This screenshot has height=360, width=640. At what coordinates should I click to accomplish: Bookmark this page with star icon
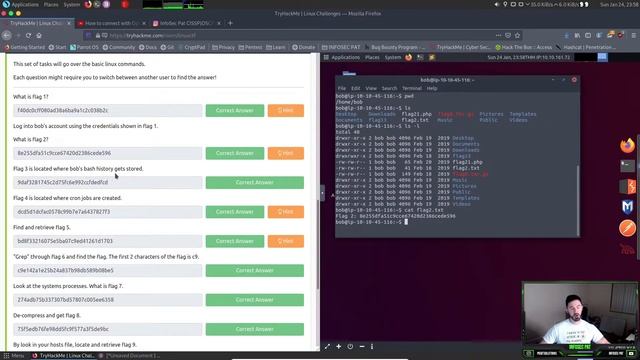(x=517, y=36)
